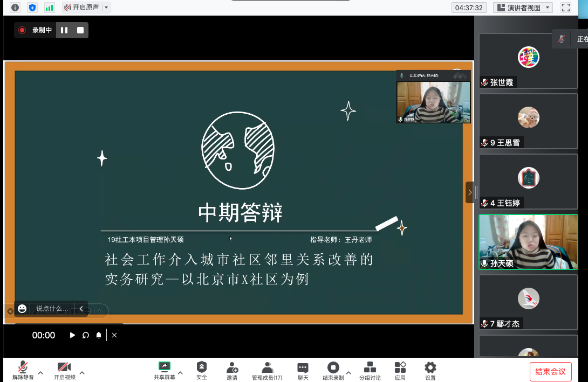The image size is (588, 382).
Task: Start the 00:00 timer play button
Action: (x=72, y=335)
